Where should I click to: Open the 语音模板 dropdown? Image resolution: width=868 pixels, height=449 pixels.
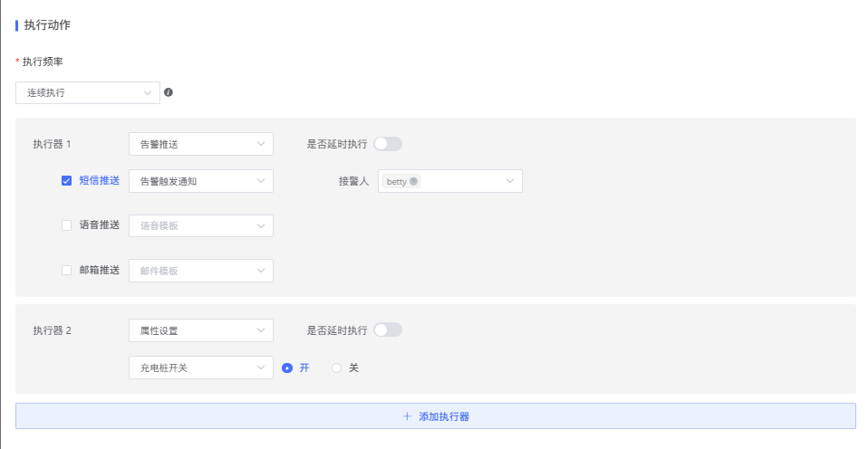200,225
